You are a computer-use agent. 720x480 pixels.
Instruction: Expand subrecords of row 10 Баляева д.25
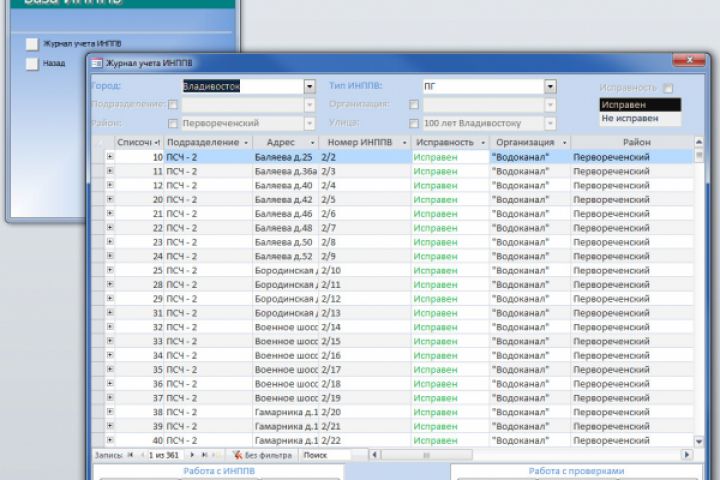(x=110, y=157)
